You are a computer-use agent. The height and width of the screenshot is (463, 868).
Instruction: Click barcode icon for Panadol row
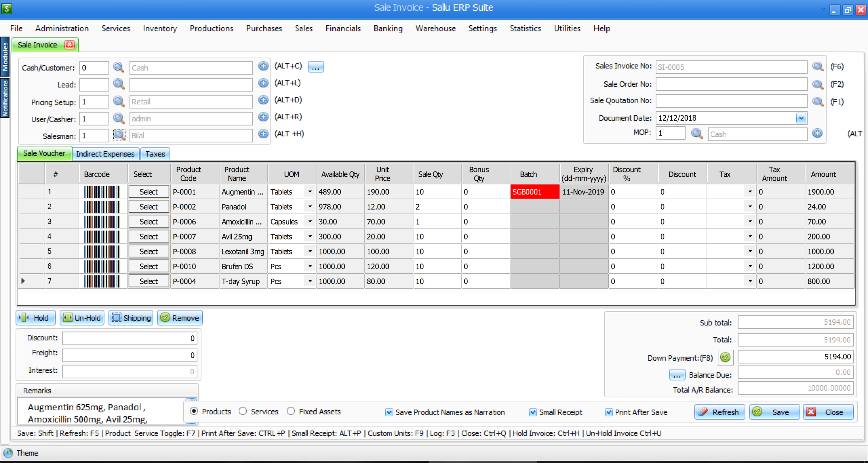point(102,207)
